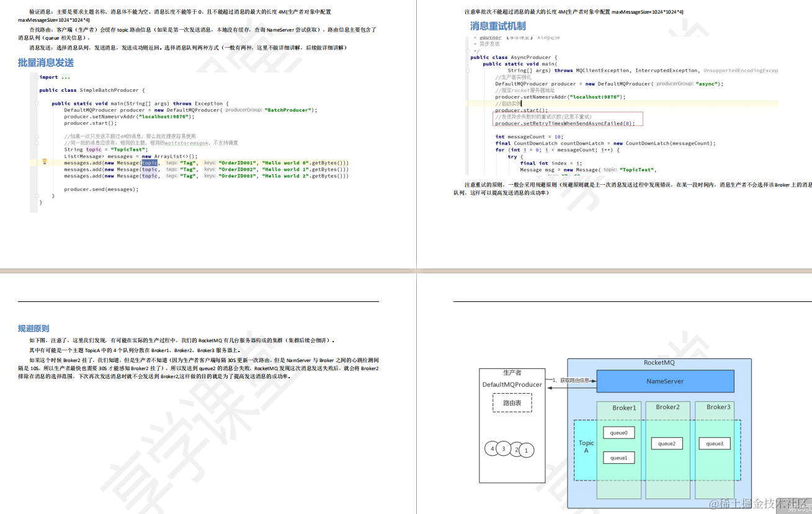Click the collapsed 'import ...' code line

click(55, 78)
